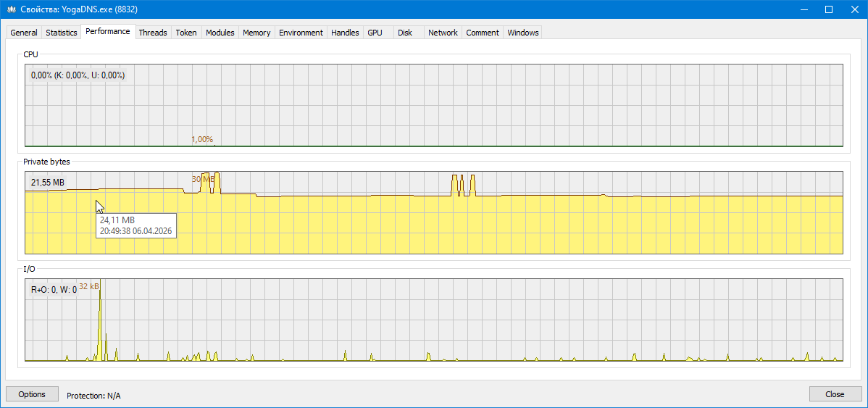Click the Options button

click(x=33, y=394)
